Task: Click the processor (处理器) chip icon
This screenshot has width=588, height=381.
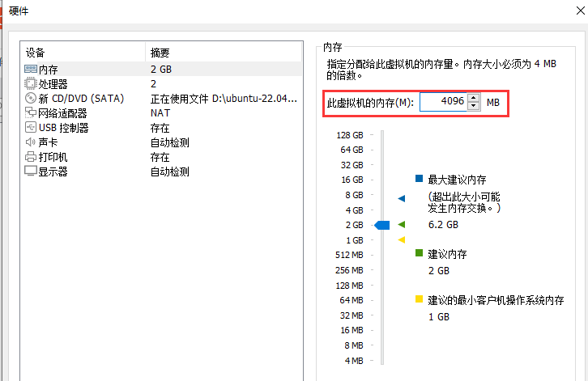Action: tap(31, 83)
